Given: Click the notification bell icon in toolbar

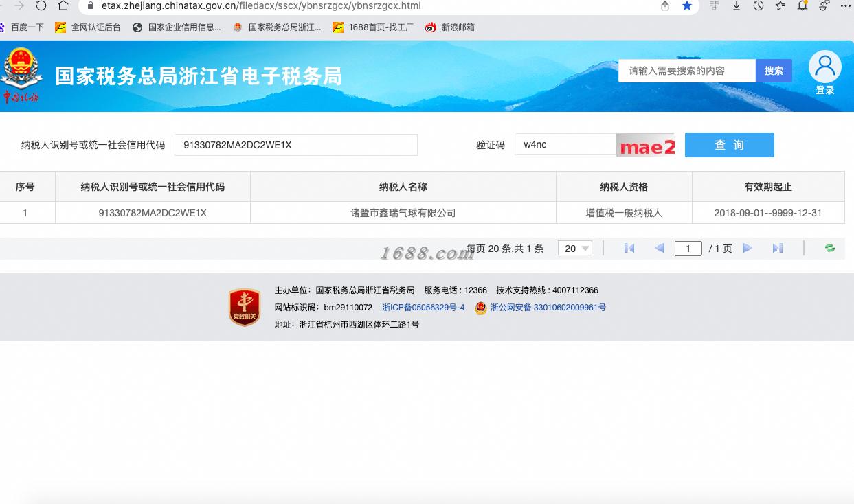Looking at the screenshot, I should (802, 6).
